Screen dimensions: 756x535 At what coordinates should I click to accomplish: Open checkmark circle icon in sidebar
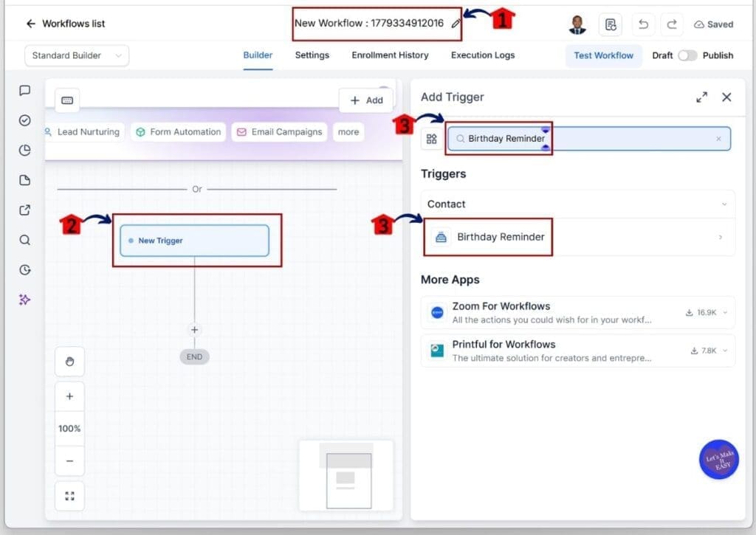click(24, 120)
